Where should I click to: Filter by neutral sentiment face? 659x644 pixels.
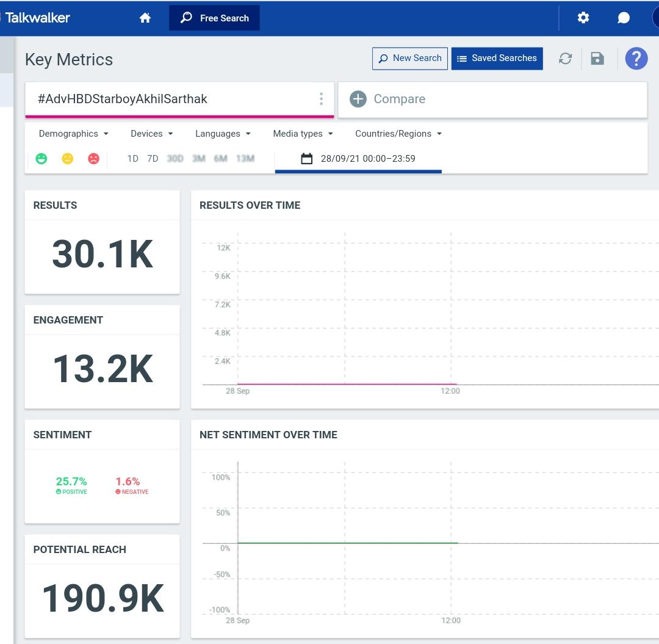[67, 159]
